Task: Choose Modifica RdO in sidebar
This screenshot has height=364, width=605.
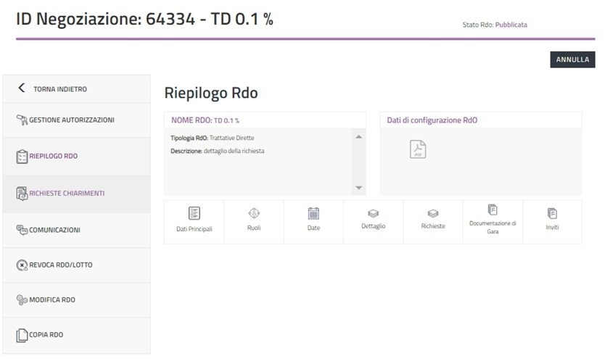Action: click(52, 299)
